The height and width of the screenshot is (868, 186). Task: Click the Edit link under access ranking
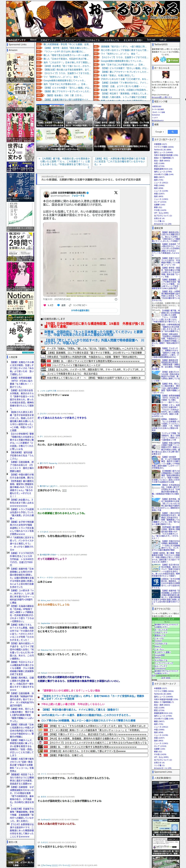[154, 675]
